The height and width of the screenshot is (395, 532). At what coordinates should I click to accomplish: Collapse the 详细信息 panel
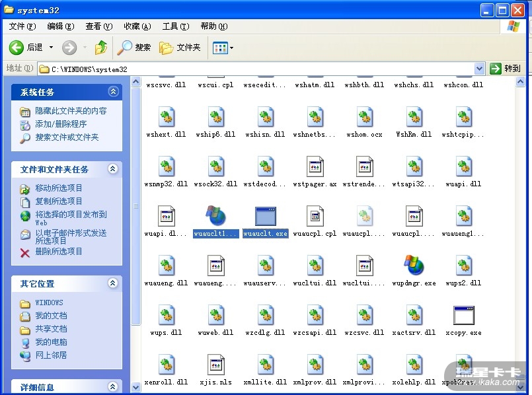113,386
